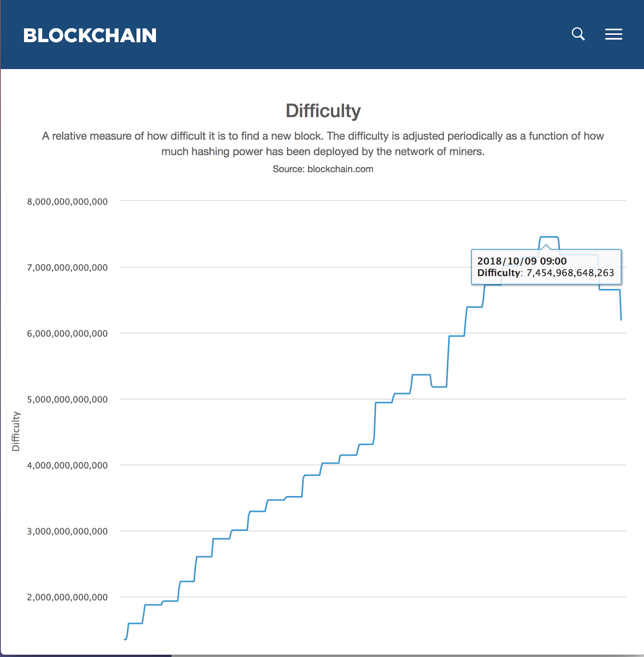Click the 8,000,000,000,000 axis label
This screenshot has width=644, height=657.
click(x=67, y=202)
